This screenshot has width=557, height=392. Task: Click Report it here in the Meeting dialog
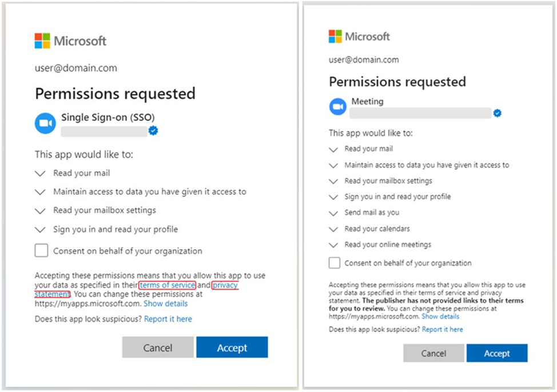pyautogui.click(x=442, y=329)
